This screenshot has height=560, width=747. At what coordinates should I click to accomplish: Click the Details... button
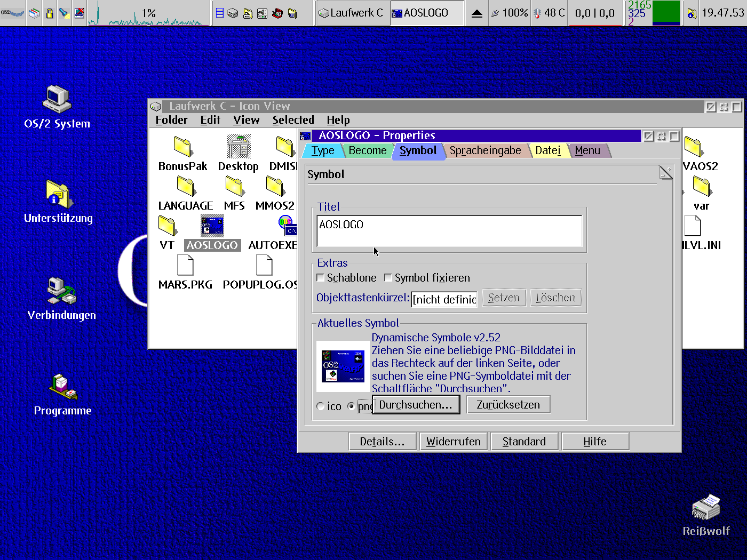click(x=382, y=442)
